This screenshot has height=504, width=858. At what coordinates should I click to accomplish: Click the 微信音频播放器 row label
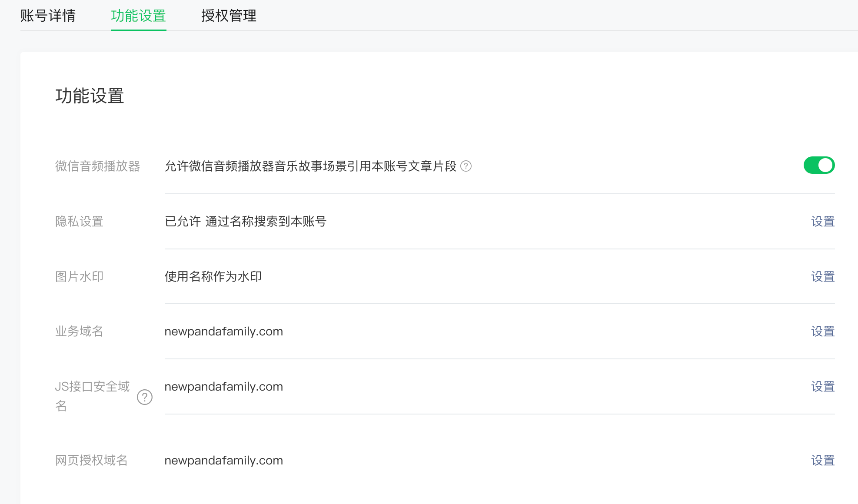[x=97, y=166]
